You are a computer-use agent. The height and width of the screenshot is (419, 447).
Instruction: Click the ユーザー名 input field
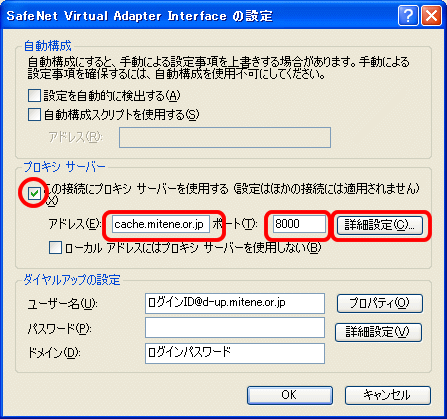(235, 303)
